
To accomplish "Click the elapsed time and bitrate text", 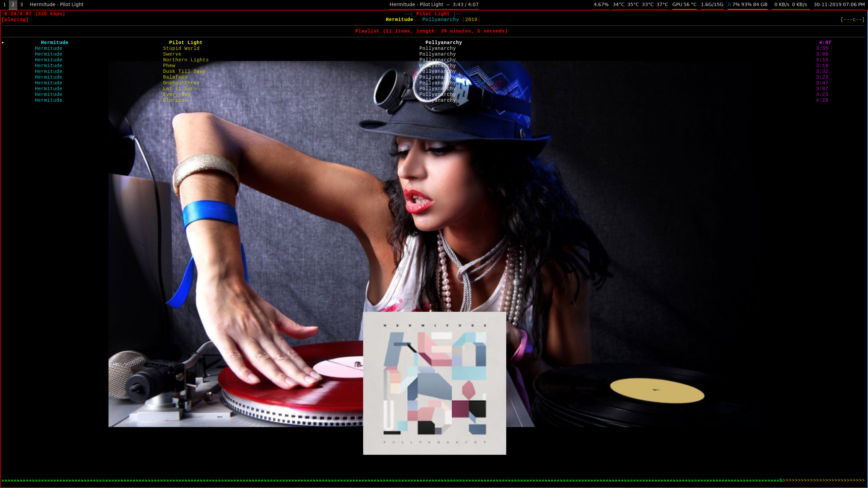I will coord(33,14).
